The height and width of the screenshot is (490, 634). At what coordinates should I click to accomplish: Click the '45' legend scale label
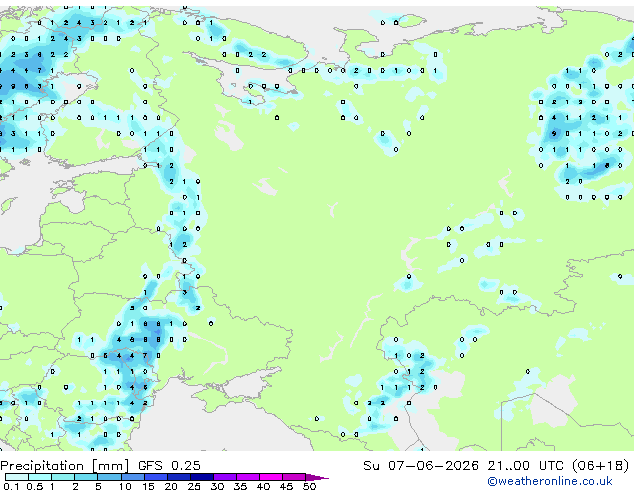(x=286, y=486)
